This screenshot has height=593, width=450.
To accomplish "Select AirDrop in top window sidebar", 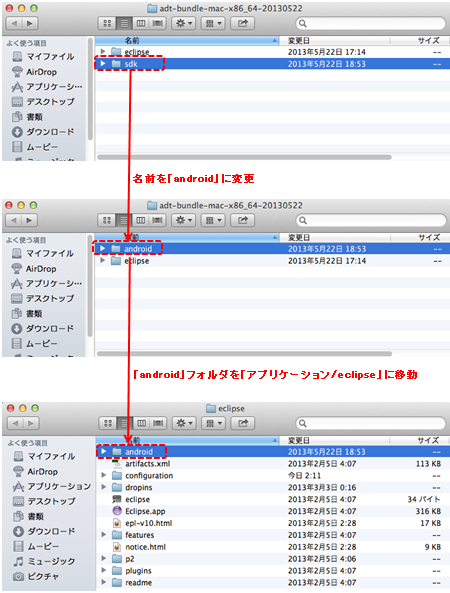I will click(41, 72).
